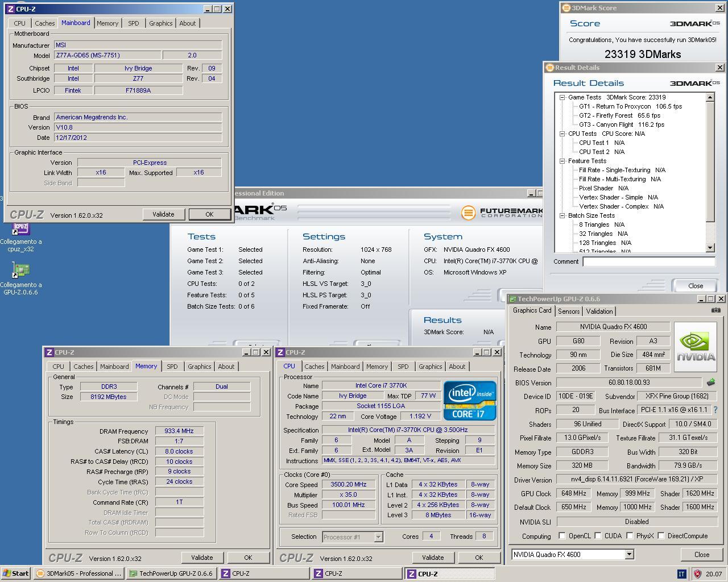This screenshot has width=728, height=582.
Task: Open the Caches tab in Mainboard CPU-Z window
Action: pyautogui.click(x=44, y=23)
